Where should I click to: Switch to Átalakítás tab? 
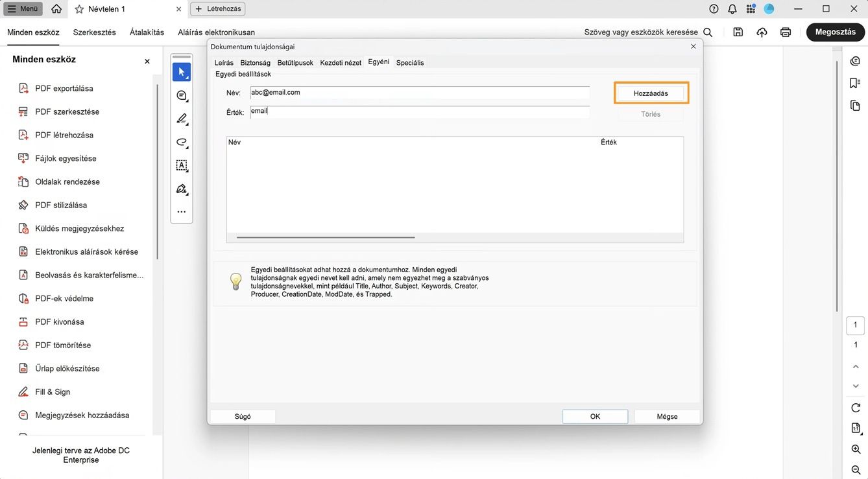147,32
